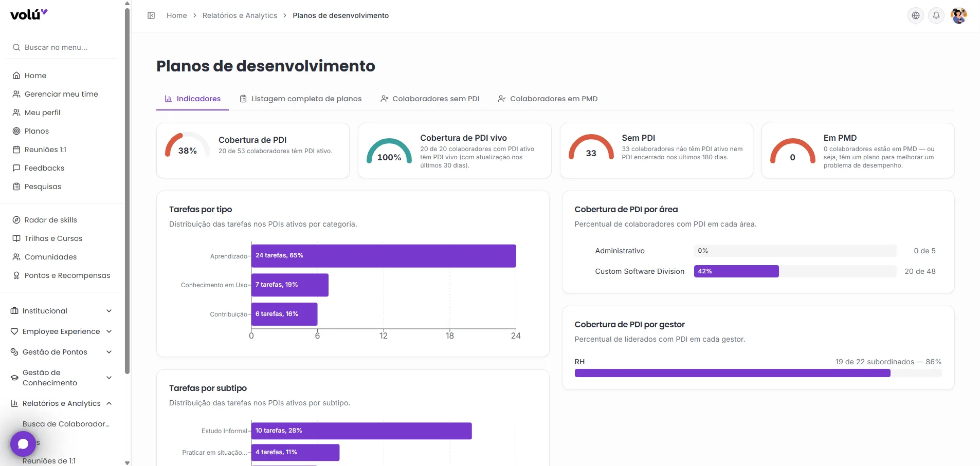Focus the Buscar no menu search field

coord(61,47)
